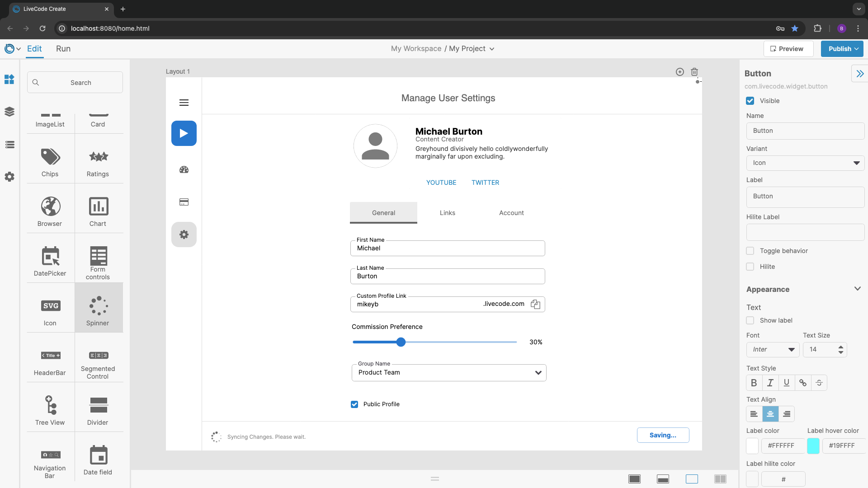This screenshot has width=868, height=488.
Task: Open the Run menu
Action: click(x=63, y=49)
